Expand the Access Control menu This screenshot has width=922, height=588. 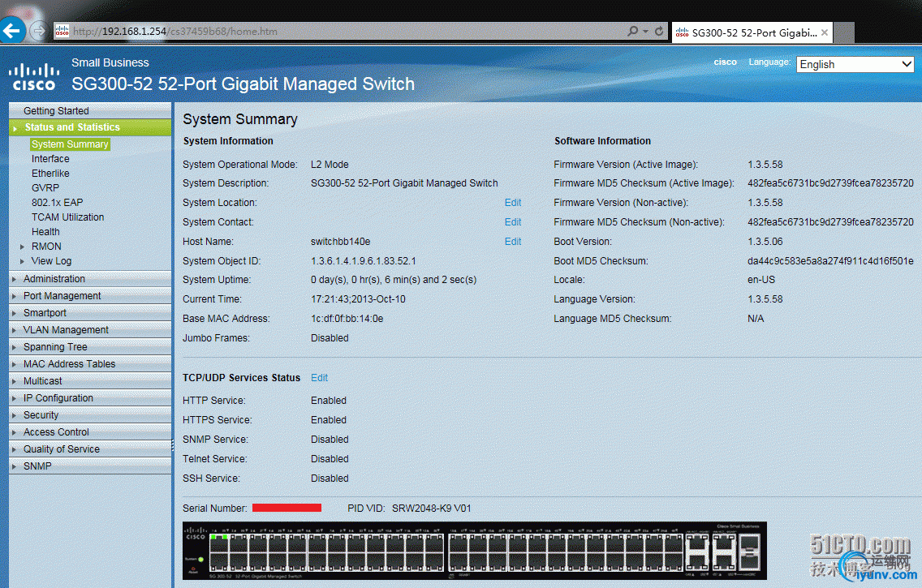[x=90, y=431]
